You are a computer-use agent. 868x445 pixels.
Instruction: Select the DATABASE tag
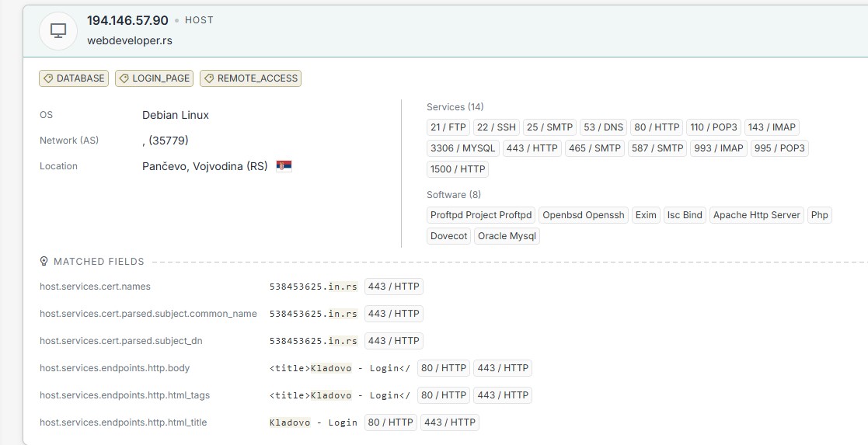(x=74, y=78)
